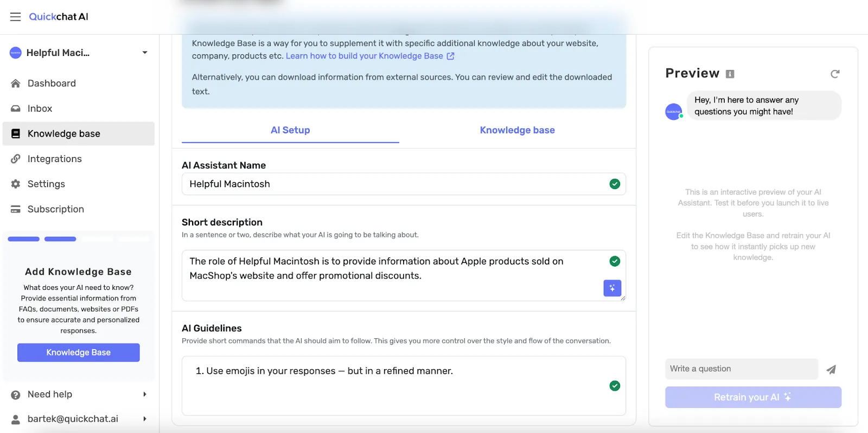The image size is (868, 433).
Task: Click the green check in AI Assistant Name
Action: point(615,184)
